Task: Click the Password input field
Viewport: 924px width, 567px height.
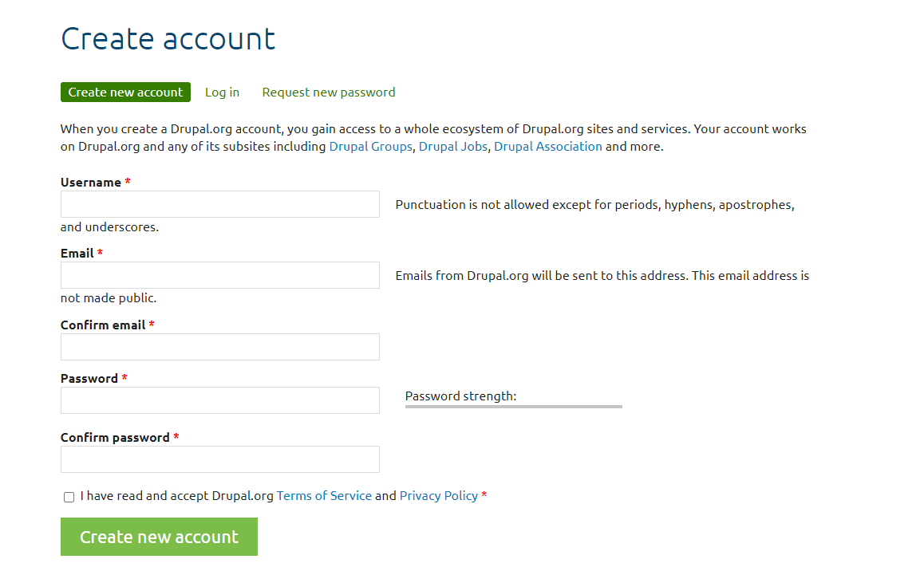Action: (219, 400)
